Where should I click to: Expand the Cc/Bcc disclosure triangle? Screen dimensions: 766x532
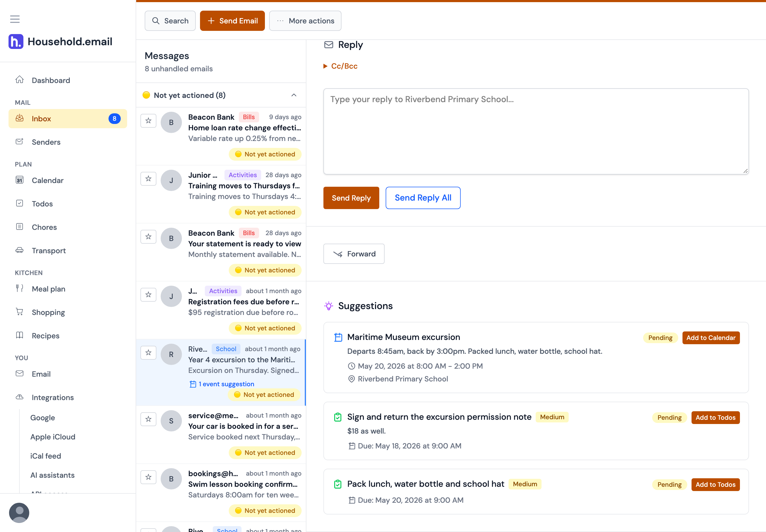coord(326,66)
